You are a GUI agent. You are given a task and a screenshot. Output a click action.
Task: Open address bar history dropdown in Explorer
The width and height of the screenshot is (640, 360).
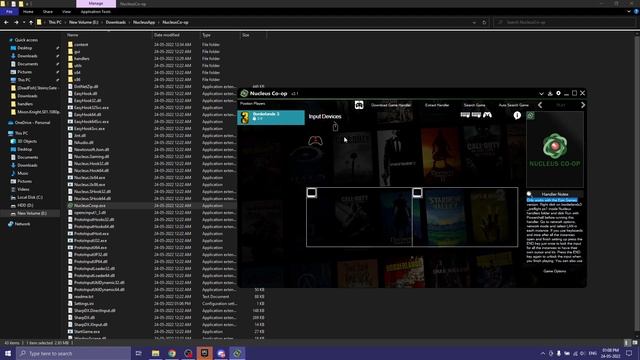coord(474,22)
